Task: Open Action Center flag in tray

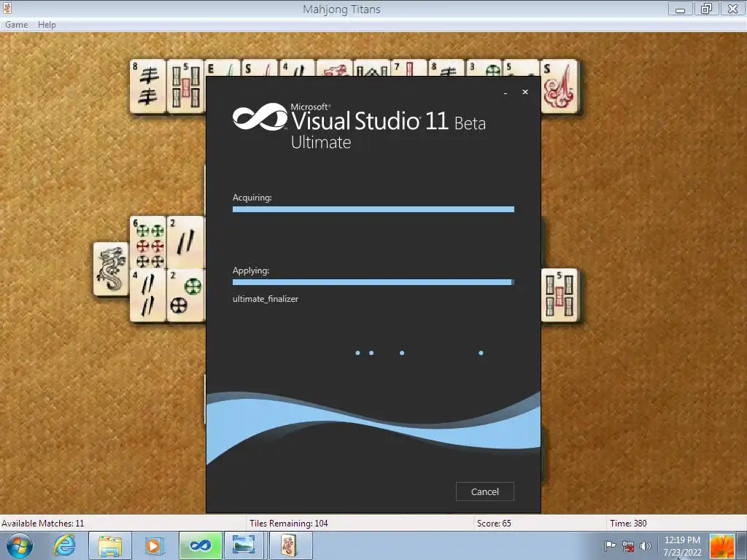Action: point(610,546)
